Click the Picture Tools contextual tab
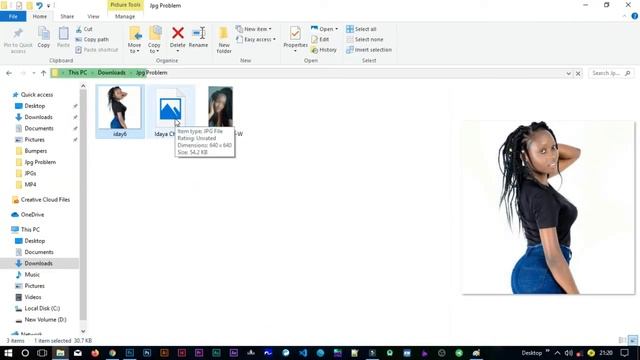The image size is (640, 360). (125, 5)
